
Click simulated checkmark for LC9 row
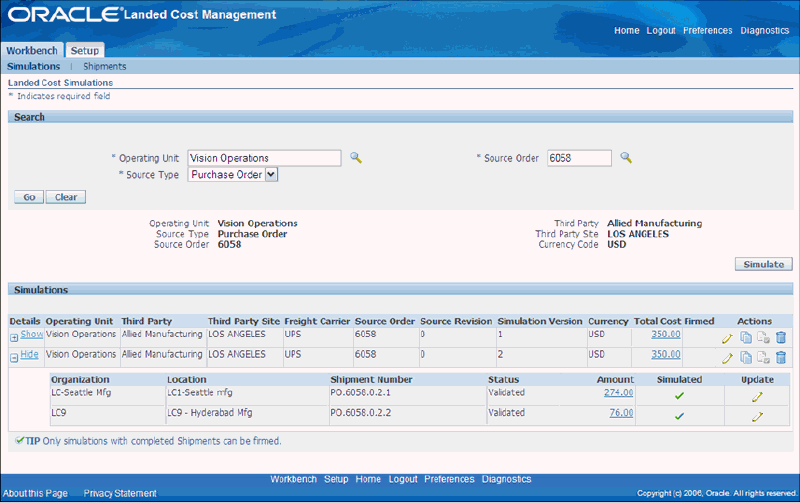(679, 416)
